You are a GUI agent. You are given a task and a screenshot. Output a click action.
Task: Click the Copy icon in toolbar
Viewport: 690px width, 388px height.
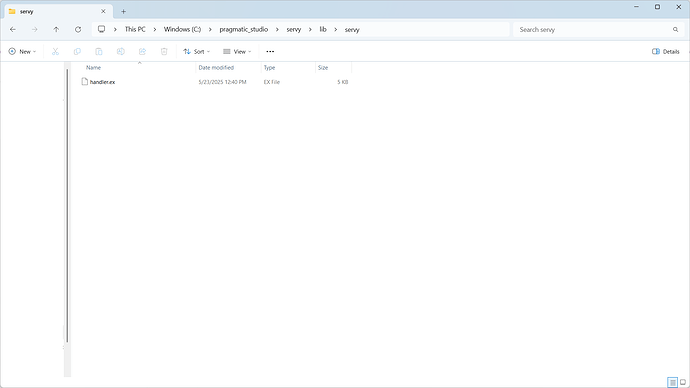tap(77, 51)
